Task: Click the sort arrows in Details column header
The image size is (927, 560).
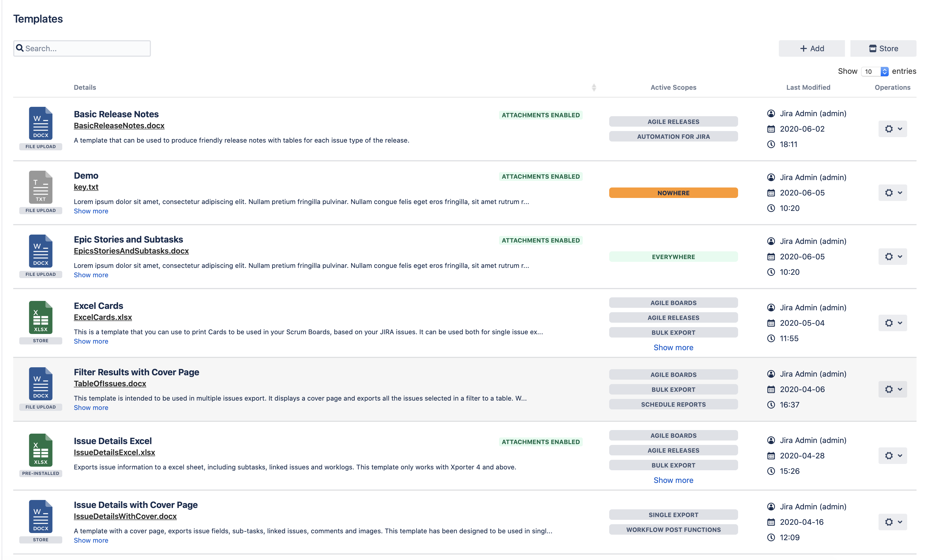Action: (x=594, y=88)
